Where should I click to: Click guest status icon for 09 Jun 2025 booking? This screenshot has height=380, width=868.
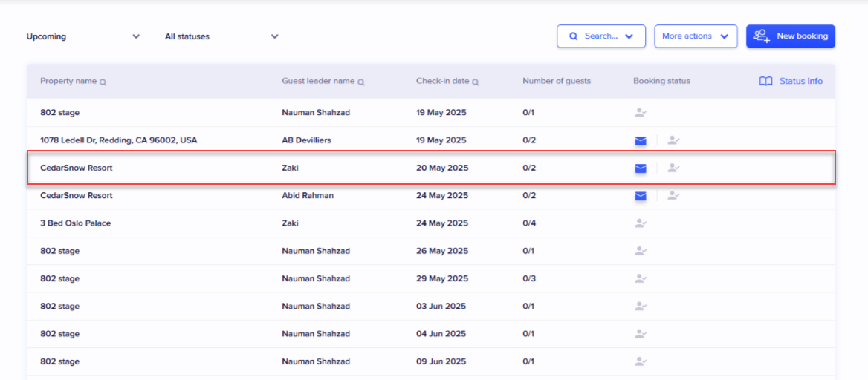point(639,362)
